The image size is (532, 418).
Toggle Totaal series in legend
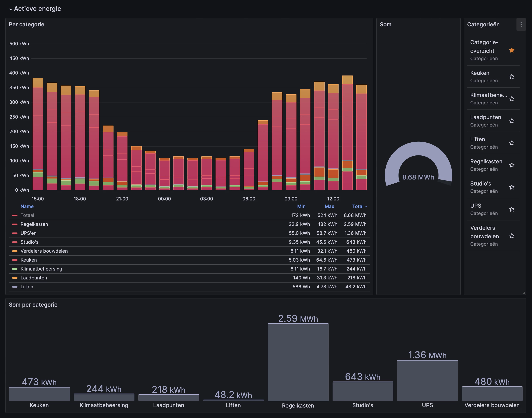coord(27,215)
